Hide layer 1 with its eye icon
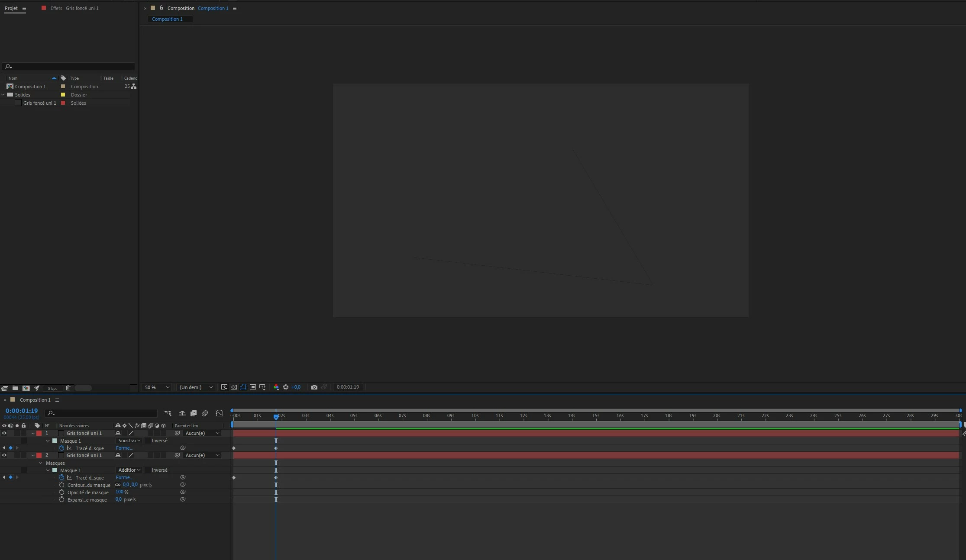 tap(4, 433)
